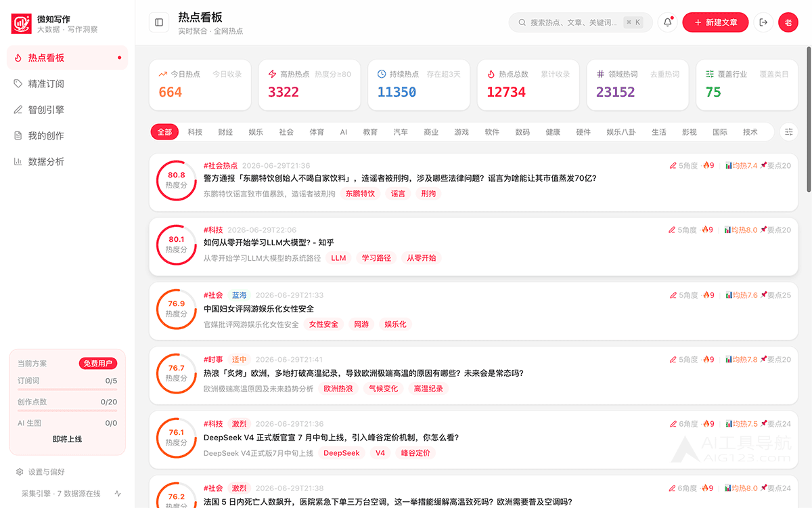
Task: Click the 蓝海 badge
Action: point(240,295)
